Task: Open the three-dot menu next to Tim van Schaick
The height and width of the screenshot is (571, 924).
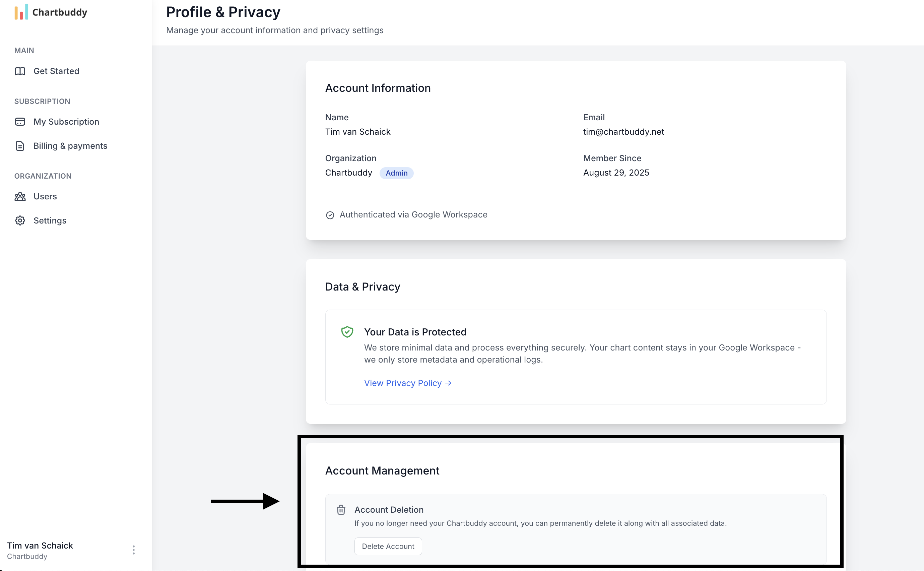Action: 133,550
